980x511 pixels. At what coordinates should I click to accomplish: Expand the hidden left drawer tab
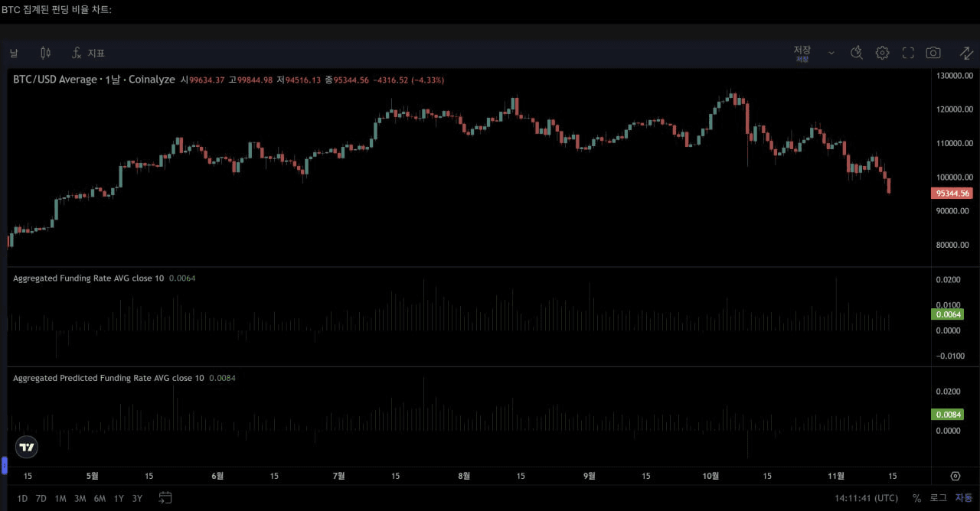(4, 465)
